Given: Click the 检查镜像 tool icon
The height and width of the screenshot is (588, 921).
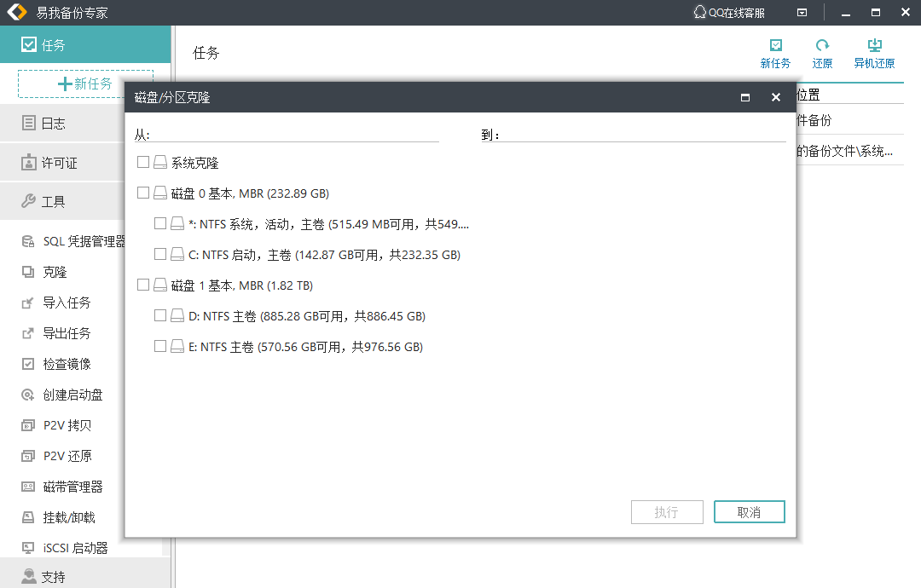Looking at the screenshot, I should [27, 364].
